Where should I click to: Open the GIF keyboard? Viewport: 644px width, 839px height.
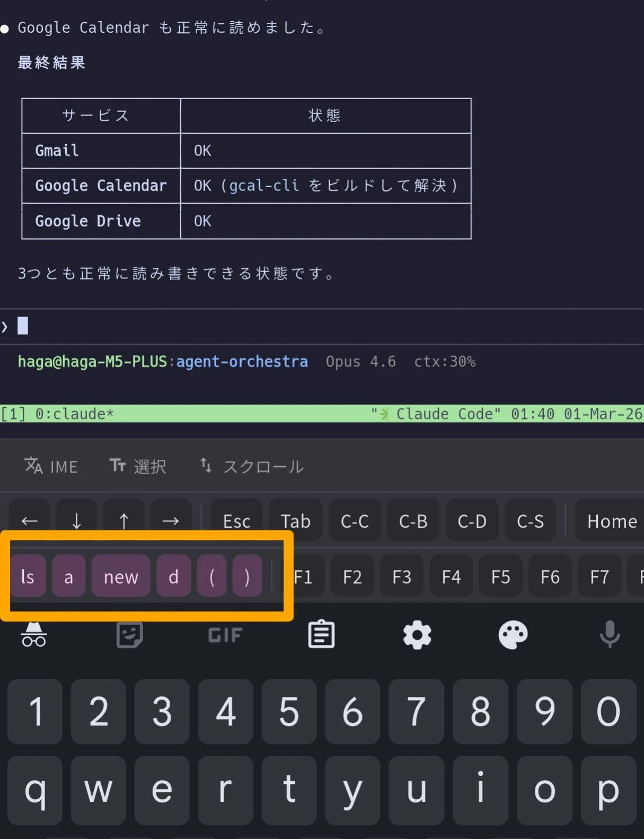click(x=225, y=635)
